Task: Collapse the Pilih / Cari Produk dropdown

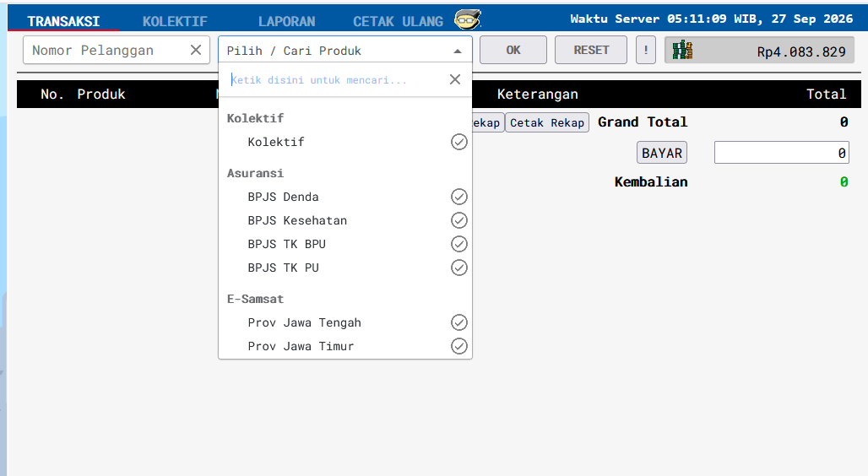Action: tap(344, 51)
